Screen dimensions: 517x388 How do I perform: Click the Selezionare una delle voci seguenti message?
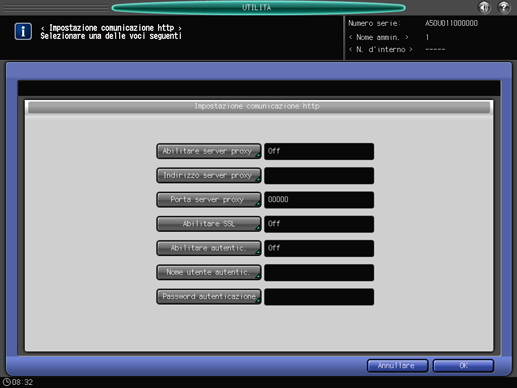click(x=111, y=36)
